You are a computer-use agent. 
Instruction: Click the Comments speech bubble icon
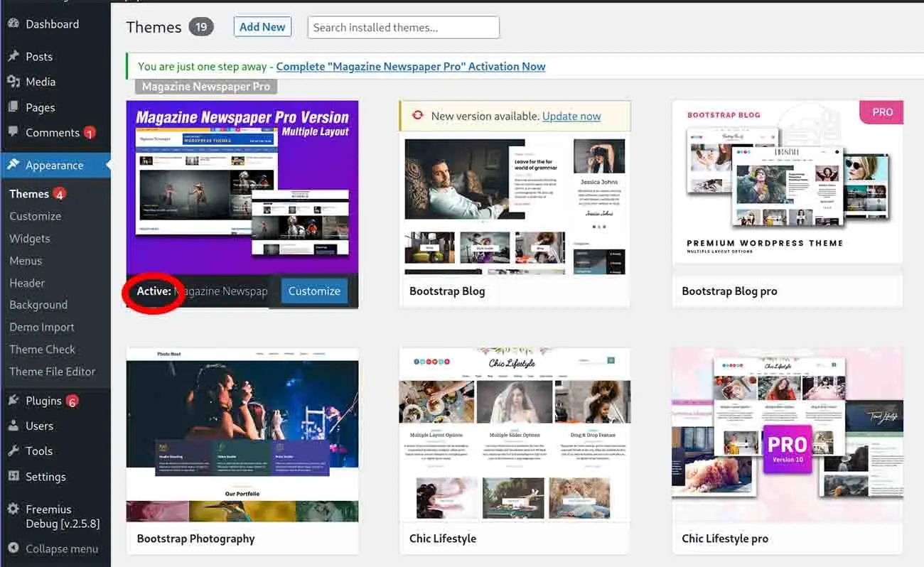(x=13, y=132)
